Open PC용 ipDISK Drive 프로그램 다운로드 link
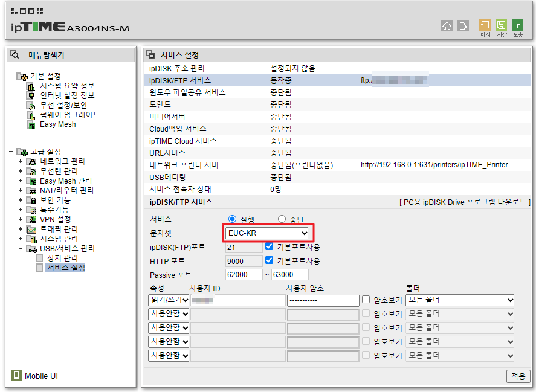Image resolution: width=536 pixels, height=392 pixels. 465,202
